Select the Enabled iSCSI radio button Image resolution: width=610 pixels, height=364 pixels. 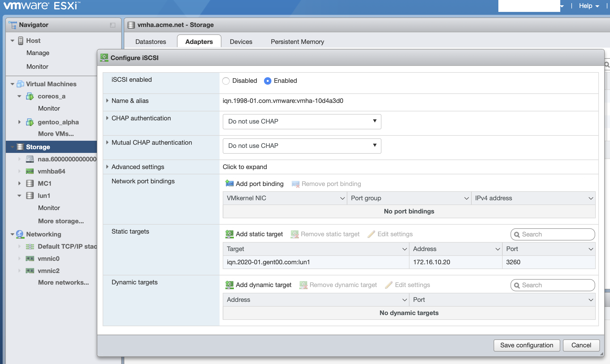[267, 81]
